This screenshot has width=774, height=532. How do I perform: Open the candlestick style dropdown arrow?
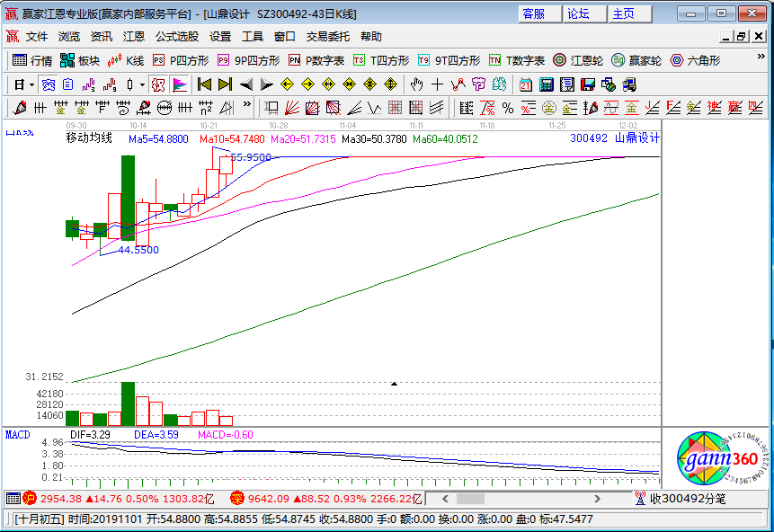click(x=142, y=84)
